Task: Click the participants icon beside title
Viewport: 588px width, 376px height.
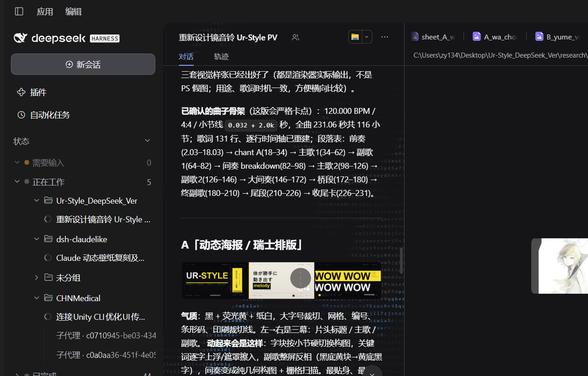Action: pos(296,37)
